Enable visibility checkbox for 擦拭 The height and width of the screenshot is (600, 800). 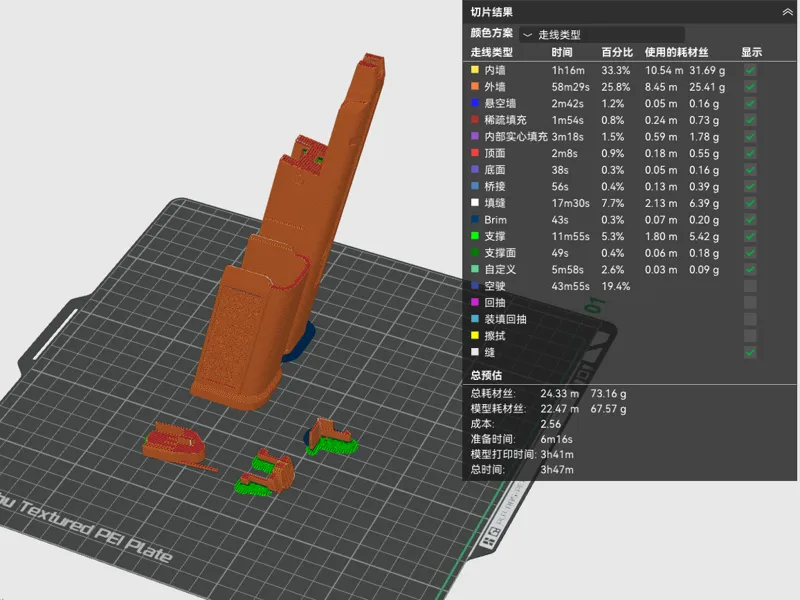(750, 336)
